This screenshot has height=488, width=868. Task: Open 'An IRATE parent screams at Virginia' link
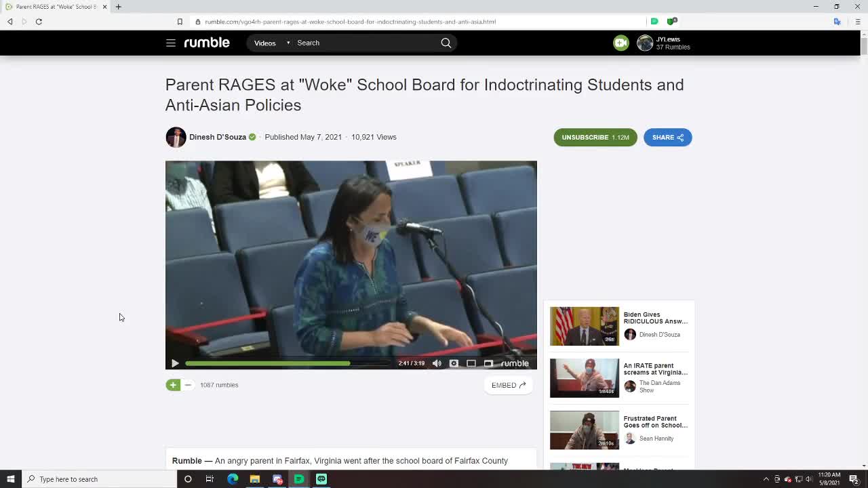pos(655,369)
